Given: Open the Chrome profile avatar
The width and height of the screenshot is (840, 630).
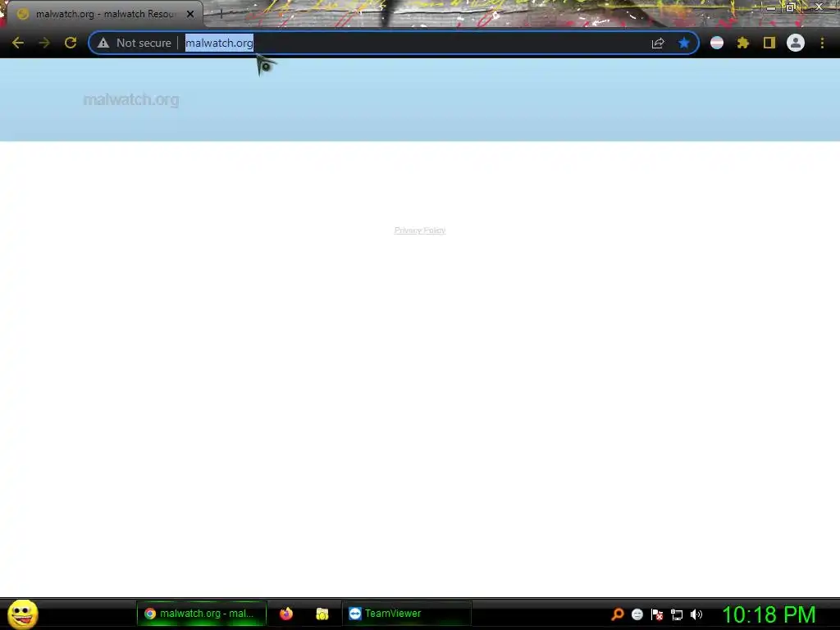Looking at the screenshot, I should (x=796, y=43).
